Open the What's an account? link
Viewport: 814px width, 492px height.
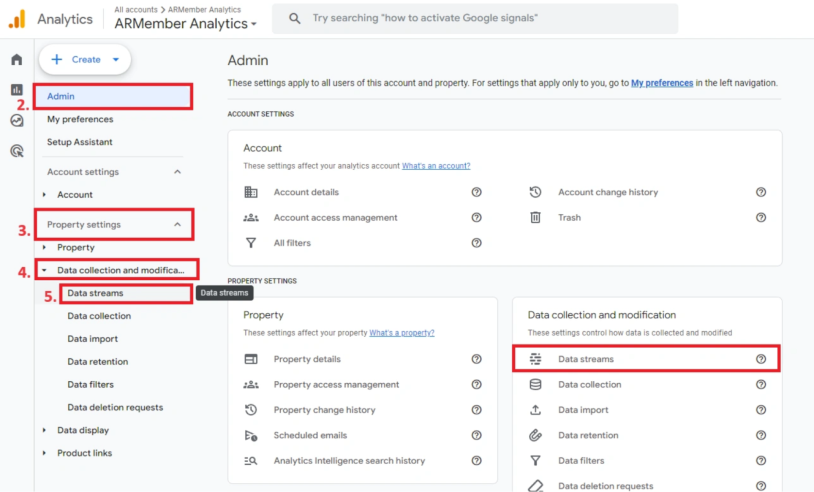click(436, 166)
